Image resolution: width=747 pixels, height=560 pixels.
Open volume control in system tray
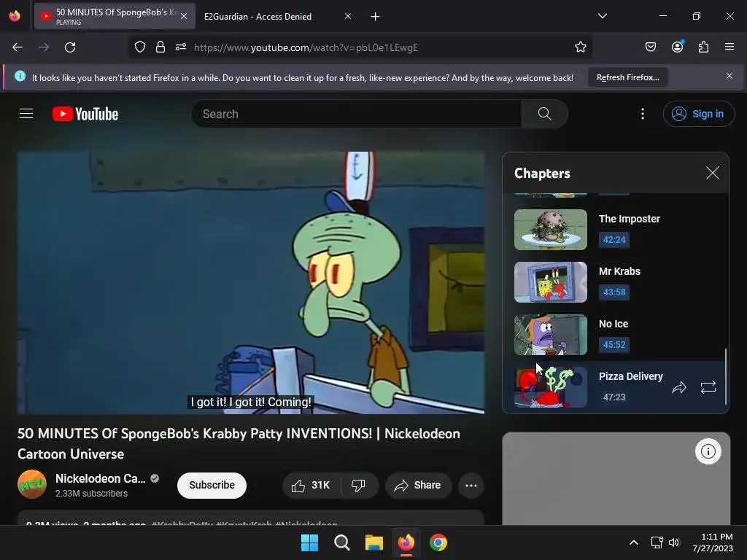(674, 542)
